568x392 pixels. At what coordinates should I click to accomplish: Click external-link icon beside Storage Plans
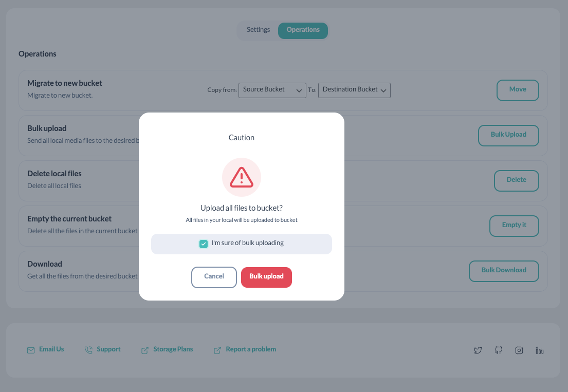click(x=145, y=350)
